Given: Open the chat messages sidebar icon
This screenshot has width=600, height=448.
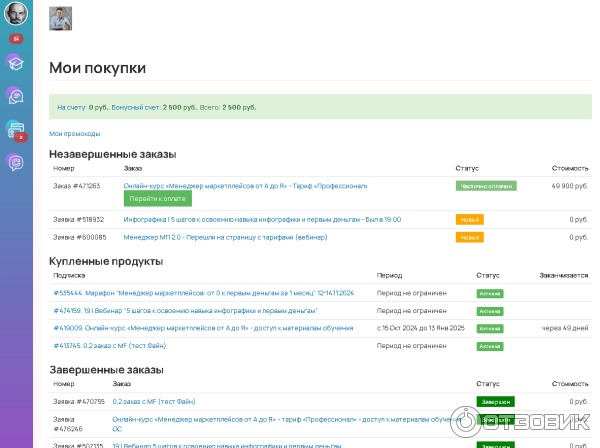Looking at the screenshot, I should point(15,96).
